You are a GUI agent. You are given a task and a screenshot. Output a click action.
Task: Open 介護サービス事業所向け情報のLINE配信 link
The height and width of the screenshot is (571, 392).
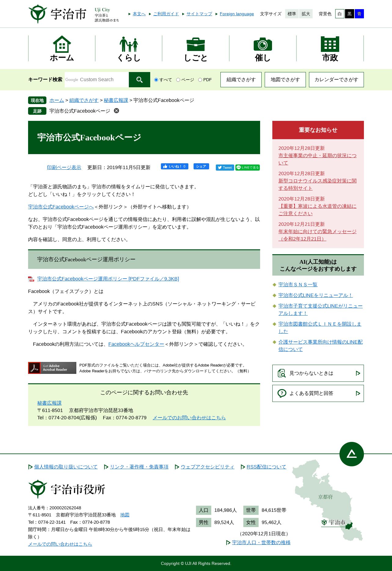(321, 345)
